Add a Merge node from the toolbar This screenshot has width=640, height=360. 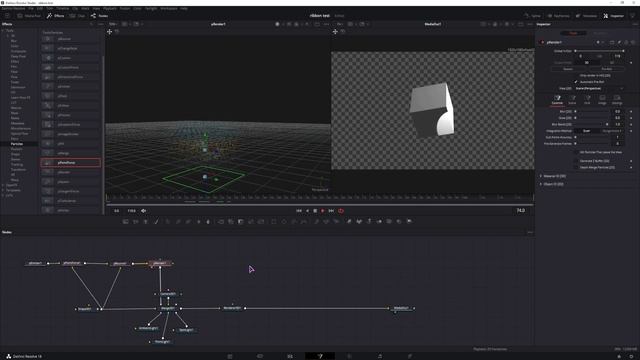(221, 221)
